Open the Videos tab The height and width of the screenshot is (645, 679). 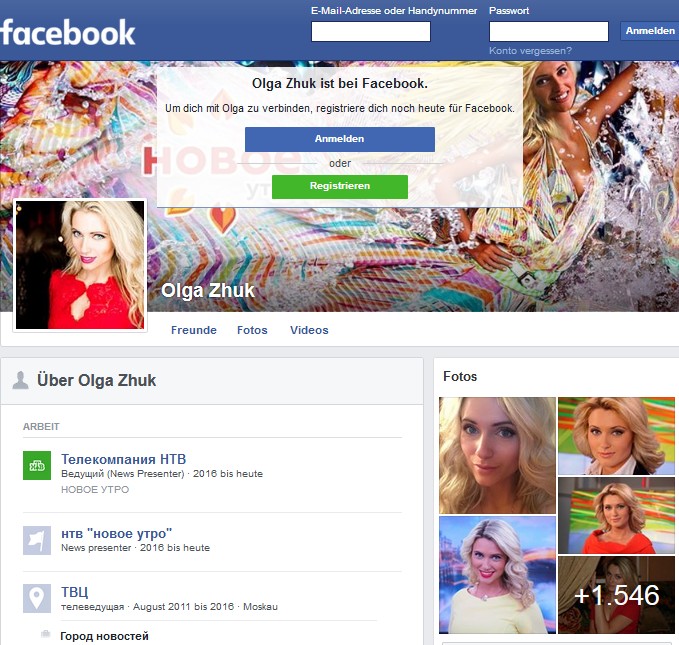coord(309,330)
